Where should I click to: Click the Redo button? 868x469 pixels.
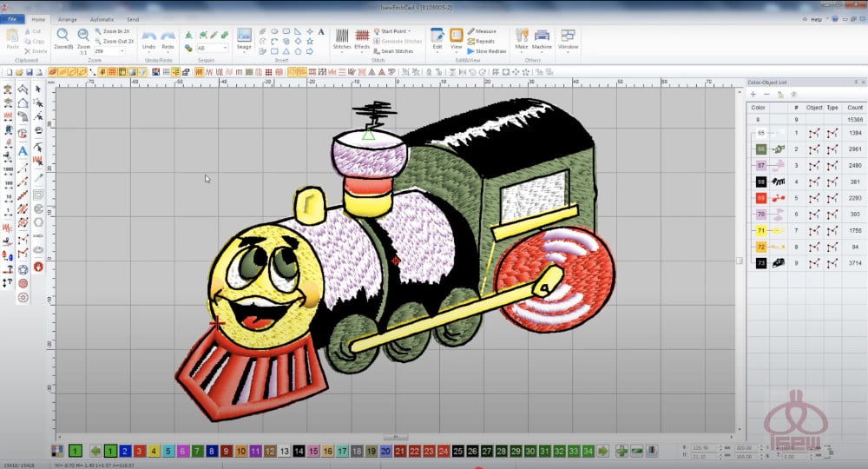(x=168, y=40)
